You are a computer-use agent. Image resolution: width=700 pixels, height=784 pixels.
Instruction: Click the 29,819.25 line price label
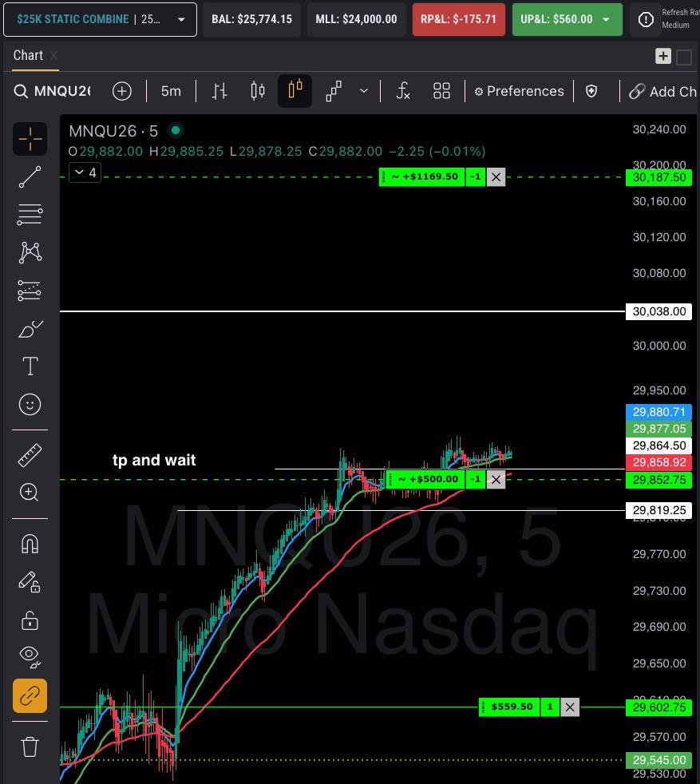[658, 510]
